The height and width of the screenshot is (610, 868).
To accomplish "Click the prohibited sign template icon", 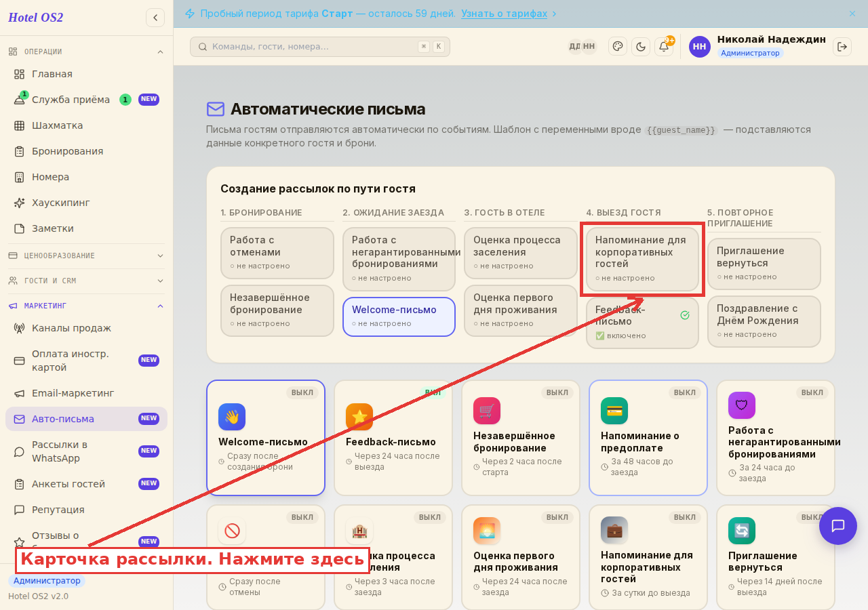I will click(232, 531).
